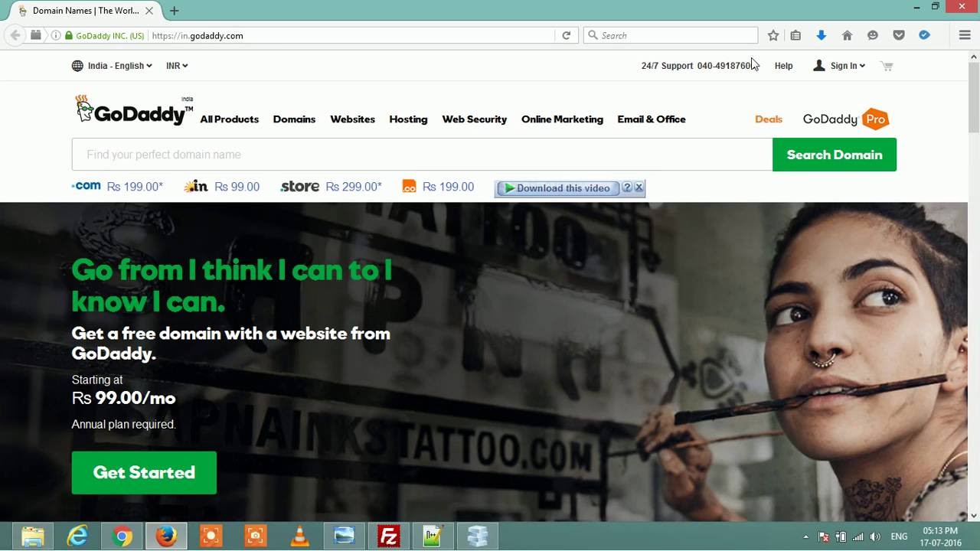This screenshot has width=980, height=551.
Task: Open Online Marketing menu
Action: click(x=562, y=119)
